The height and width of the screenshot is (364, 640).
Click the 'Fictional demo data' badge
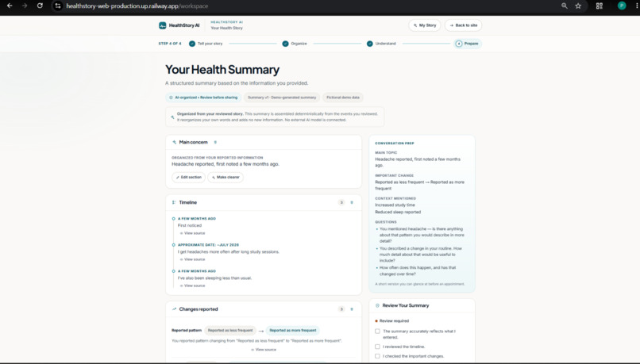tap(343, 98)
